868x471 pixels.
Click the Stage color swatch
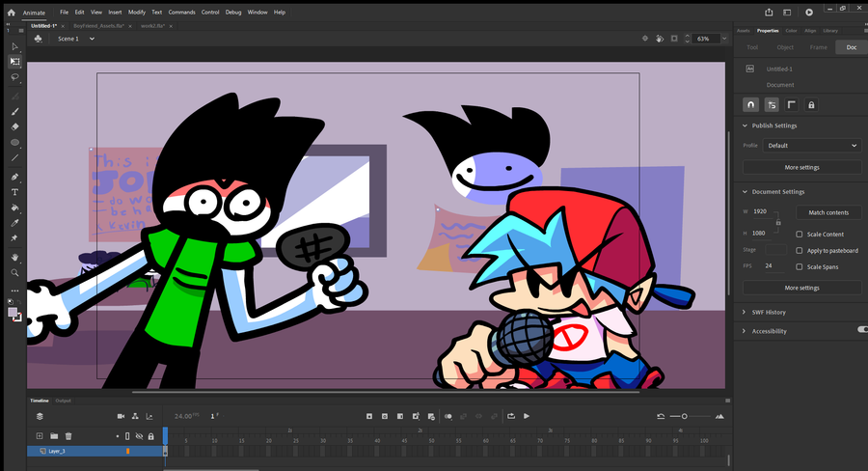pos(775,250)
